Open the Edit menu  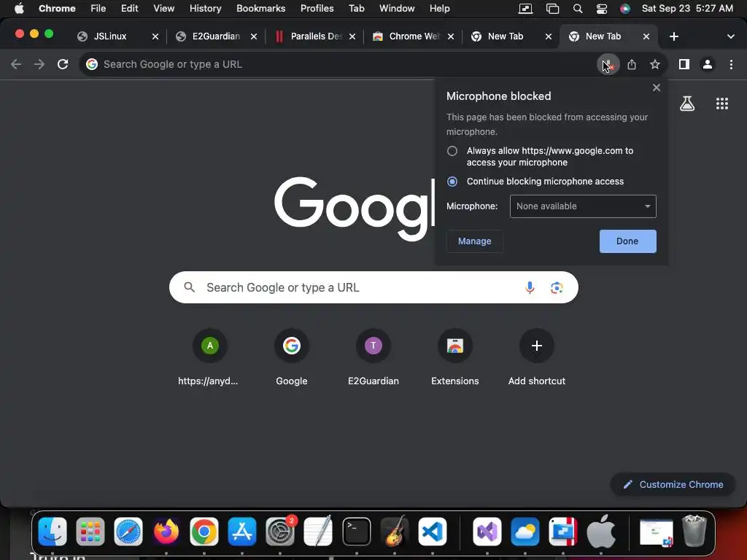coord(130,9)
